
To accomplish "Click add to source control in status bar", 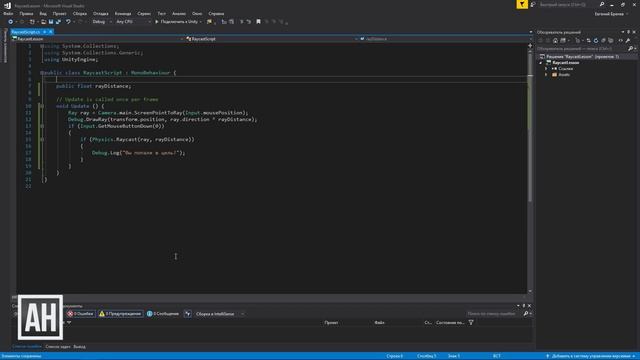I will tap(589, 356).
